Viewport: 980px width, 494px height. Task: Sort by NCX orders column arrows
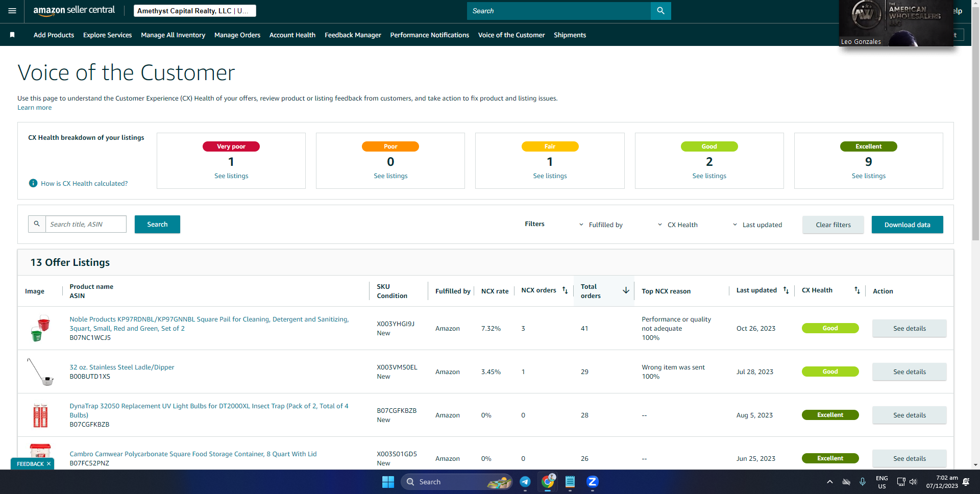[x=565, y=290]
